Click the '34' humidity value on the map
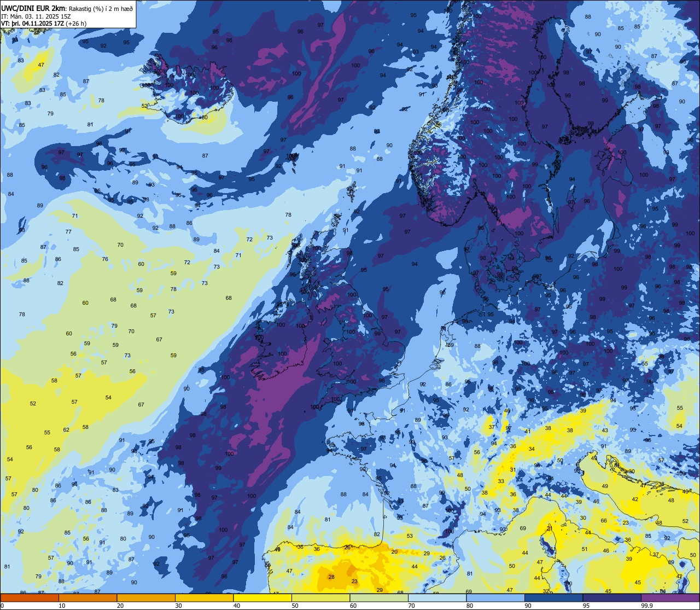Image resolution: width=700 pixels, height=610 pixels. tap(531, 449)
